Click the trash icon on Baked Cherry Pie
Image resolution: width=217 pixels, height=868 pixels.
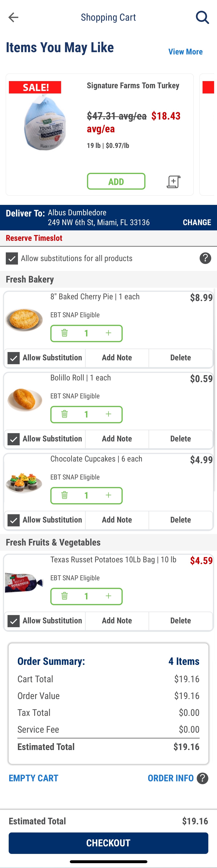tap(65, 333)
